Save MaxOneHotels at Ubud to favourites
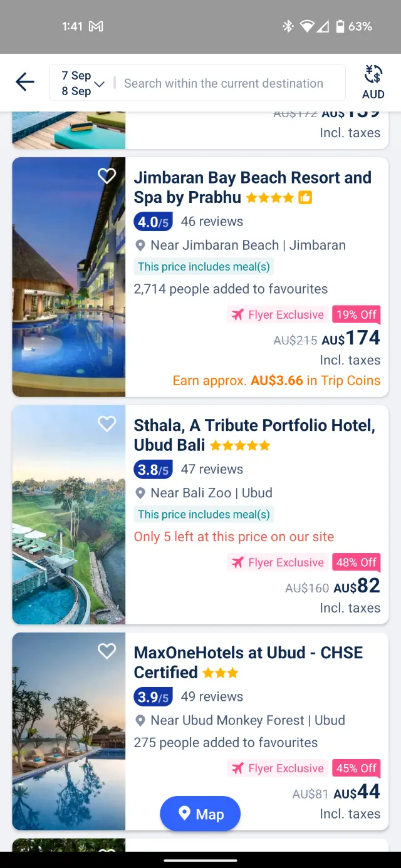The width and height of the screenshot is (401, 868). point(107,651)
